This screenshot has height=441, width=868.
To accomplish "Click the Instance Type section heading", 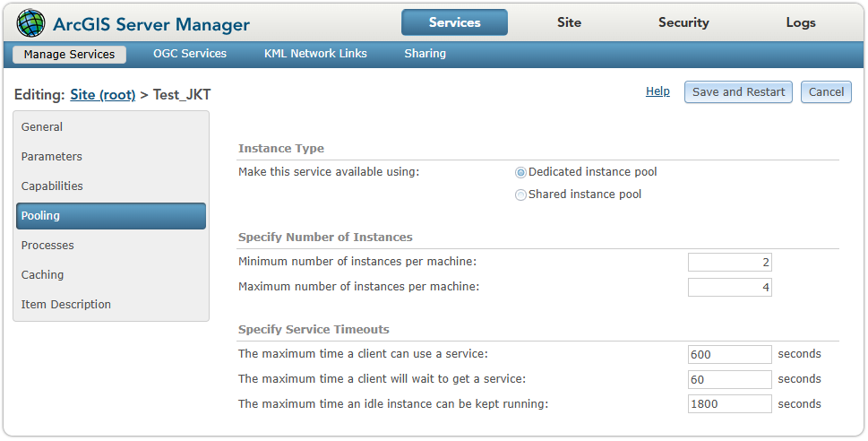I will click(281, 149).
